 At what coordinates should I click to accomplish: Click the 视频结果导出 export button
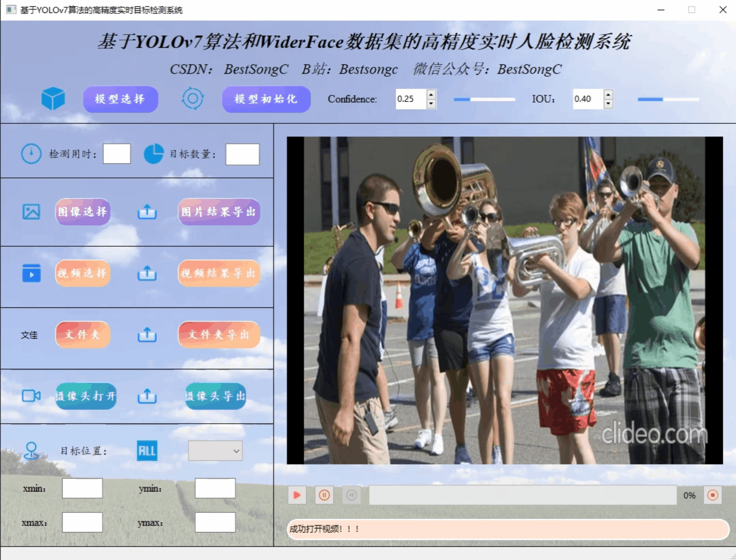[x=219, y=273]
